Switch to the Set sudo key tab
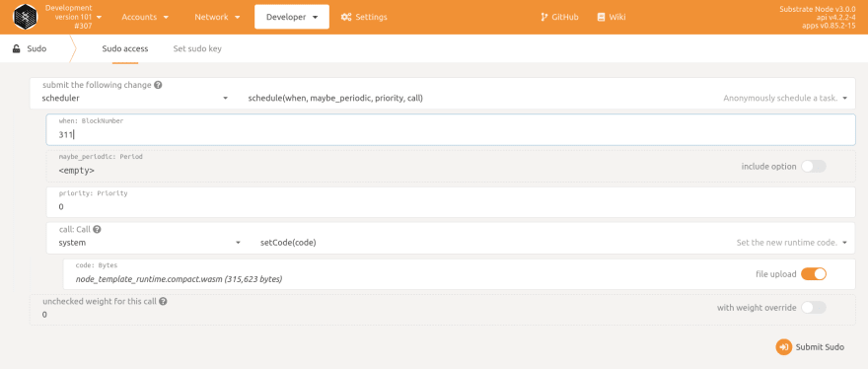Viewport: 868px width, 369px height. click(x=197, y=48)
